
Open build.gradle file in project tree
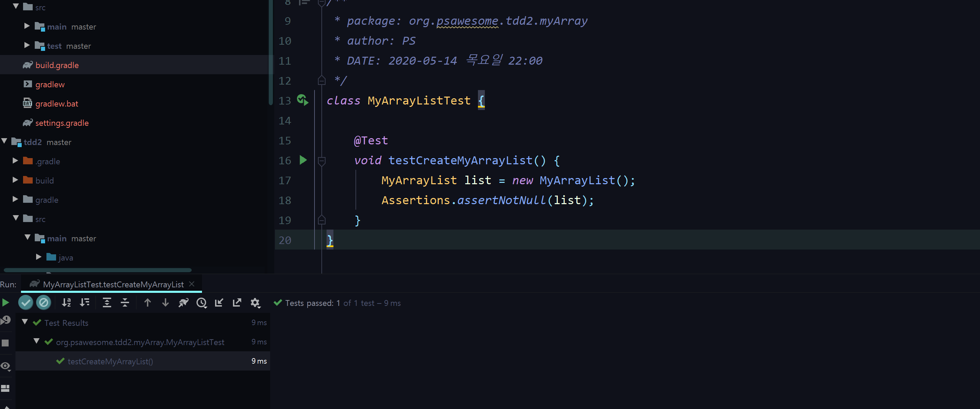click(x=57, y=65)
